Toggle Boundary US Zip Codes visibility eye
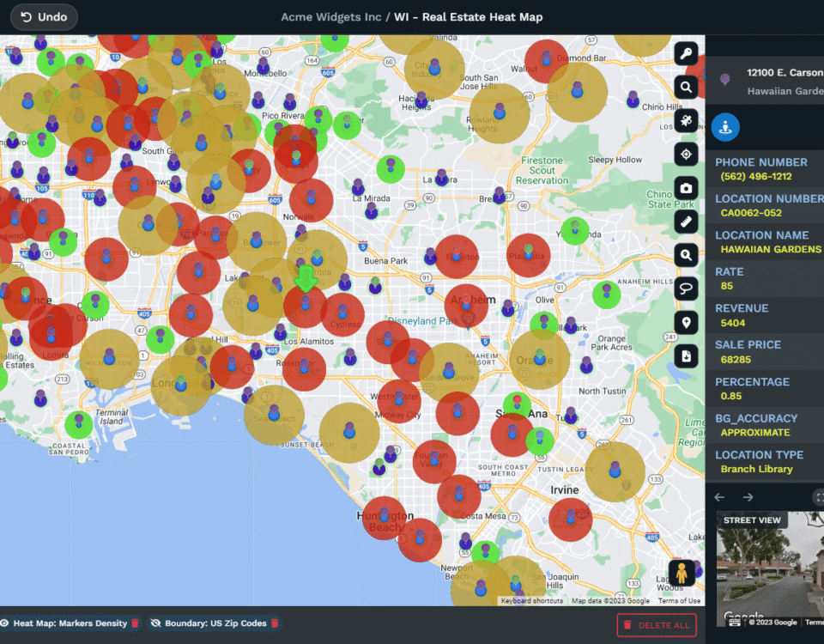This screenshot has height=644, width=824. (x=155, y=623)
